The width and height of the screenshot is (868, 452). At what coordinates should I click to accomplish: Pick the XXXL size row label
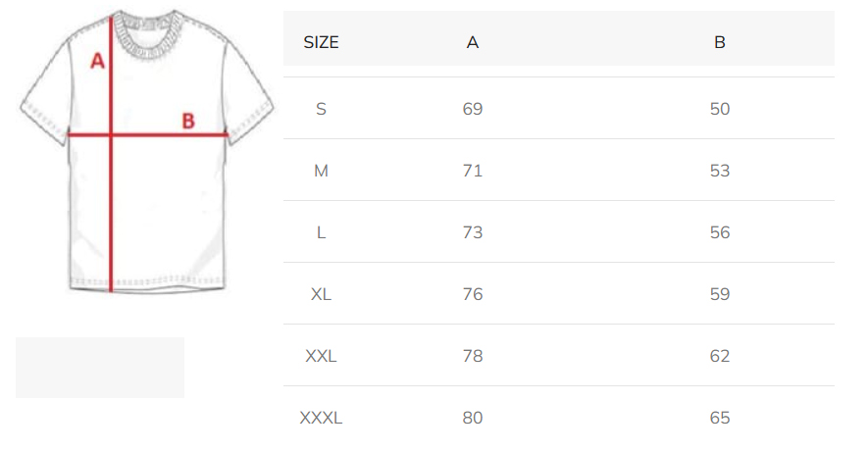pyautogui.click(x=321, y=418)
